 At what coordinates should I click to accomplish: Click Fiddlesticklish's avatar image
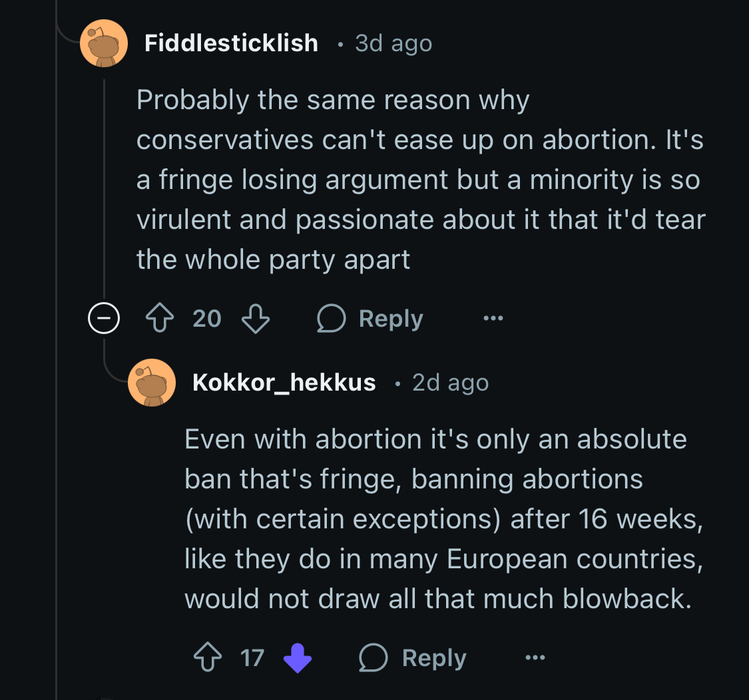pos(104,43)
